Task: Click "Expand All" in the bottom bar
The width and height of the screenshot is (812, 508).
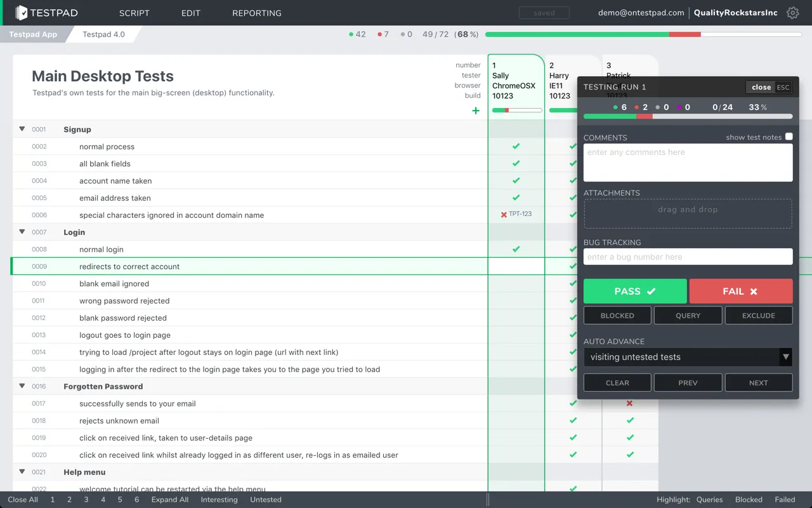Action: [169, 500]
